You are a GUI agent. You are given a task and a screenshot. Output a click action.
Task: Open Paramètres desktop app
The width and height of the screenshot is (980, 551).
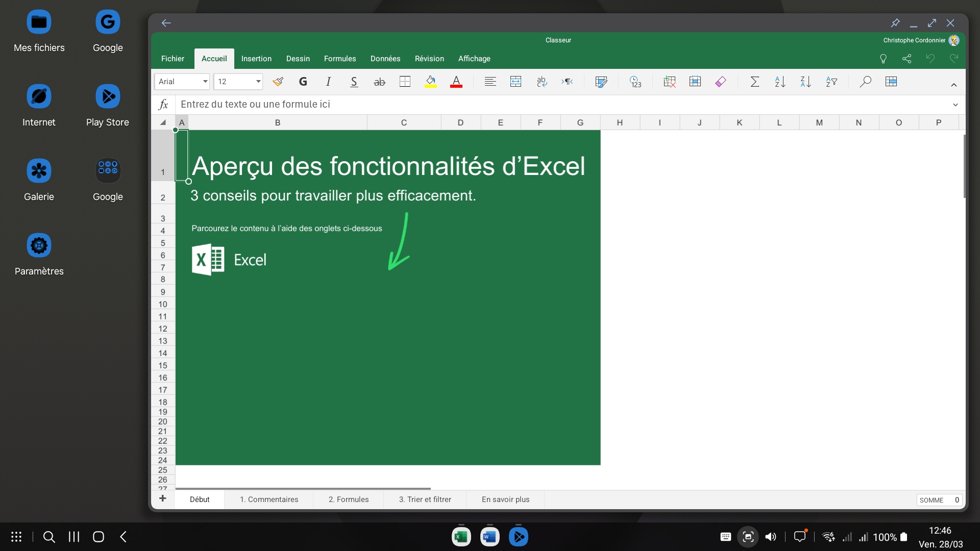[39, 255]
